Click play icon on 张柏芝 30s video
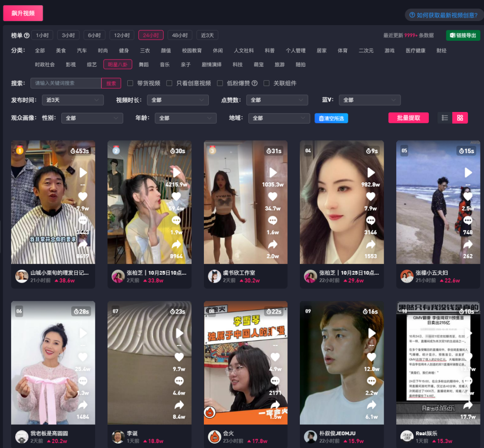This screenshot has width=484, height=448. [177, 172]
